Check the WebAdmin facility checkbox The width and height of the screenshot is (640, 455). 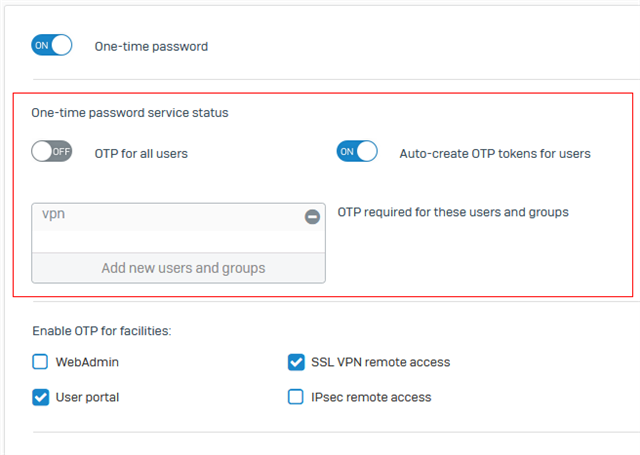point(40,362)
